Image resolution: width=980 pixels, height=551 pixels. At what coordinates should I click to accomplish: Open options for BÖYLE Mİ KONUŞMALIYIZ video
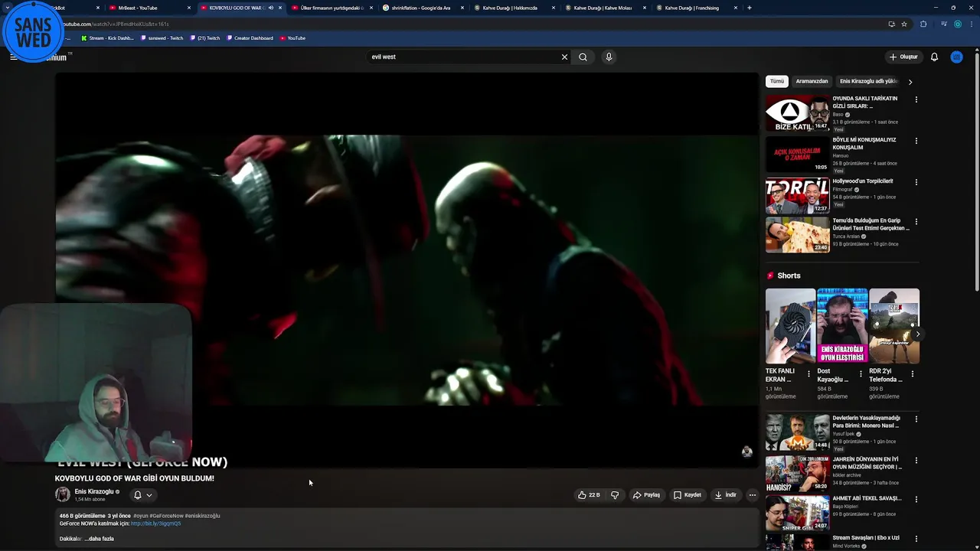[916, 141]
